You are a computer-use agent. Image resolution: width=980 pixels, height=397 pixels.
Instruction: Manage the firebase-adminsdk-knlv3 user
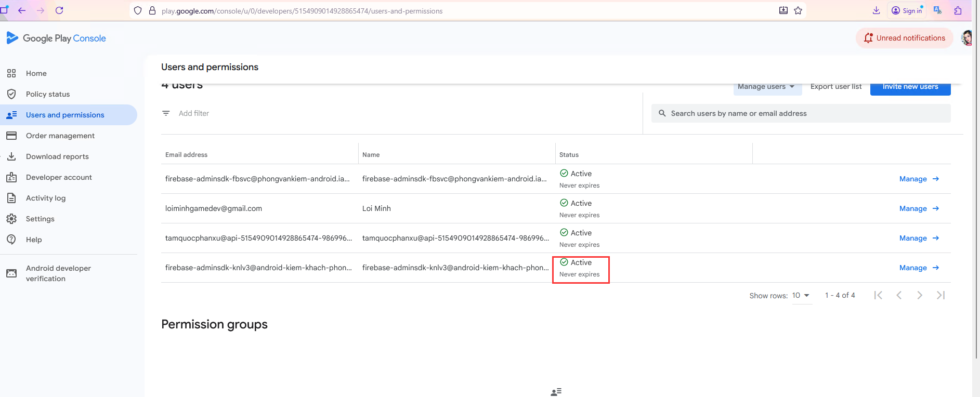pyautogui.click(x=919, y=268)
